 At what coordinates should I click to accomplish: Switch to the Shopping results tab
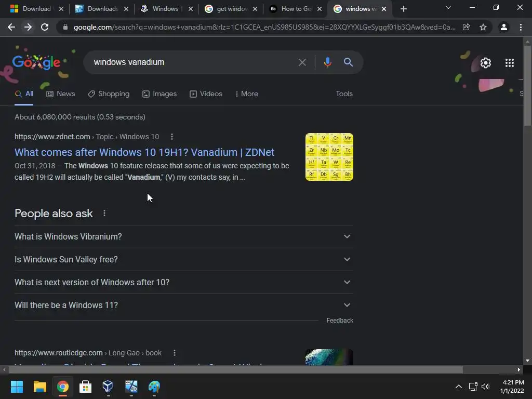109,94
